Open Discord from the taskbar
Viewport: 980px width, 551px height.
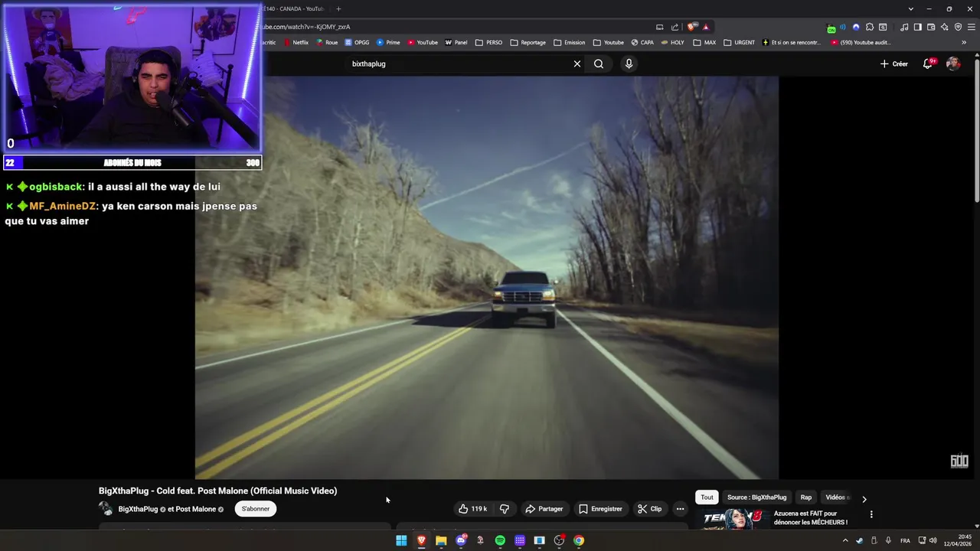(461, 540)
